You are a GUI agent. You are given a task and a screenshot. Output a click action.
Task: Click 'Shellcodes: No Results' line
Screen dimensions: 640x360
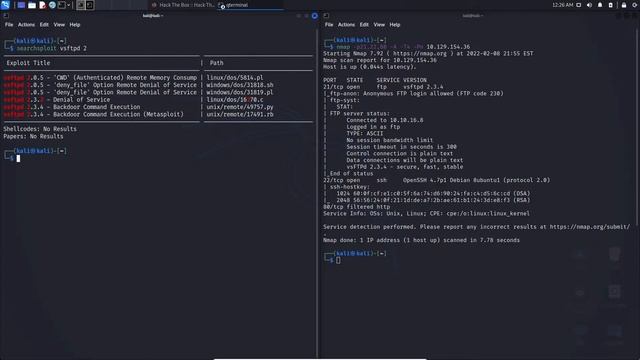point(40,129)
